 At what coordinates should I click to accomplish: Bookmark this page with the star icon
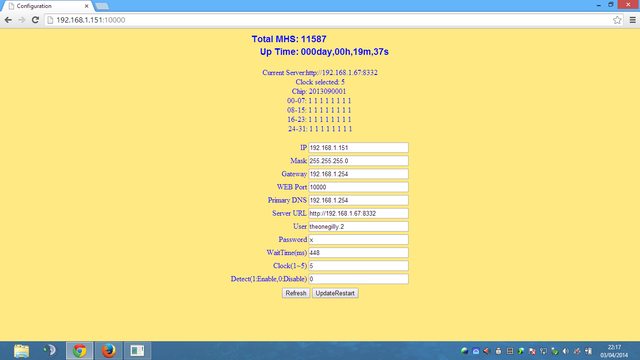617,20
